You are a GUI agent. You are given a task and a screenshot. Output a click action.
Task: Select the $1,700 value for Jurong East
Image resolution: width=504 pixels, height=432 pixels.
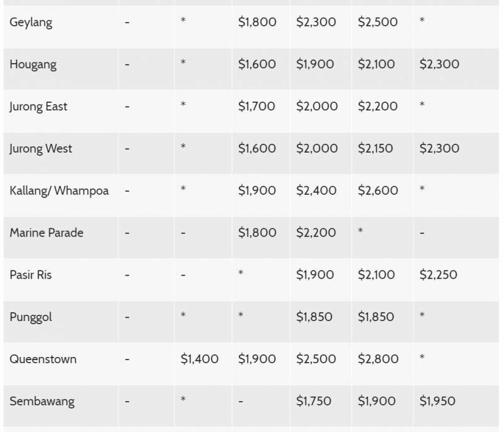[x=256, y=107]
